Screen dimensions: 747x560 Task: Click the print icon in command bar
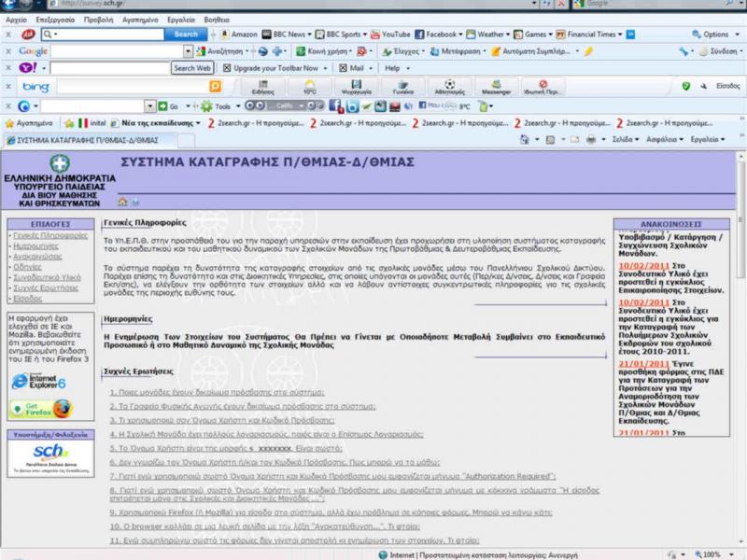pyautogui.click(x=590, y=139)
